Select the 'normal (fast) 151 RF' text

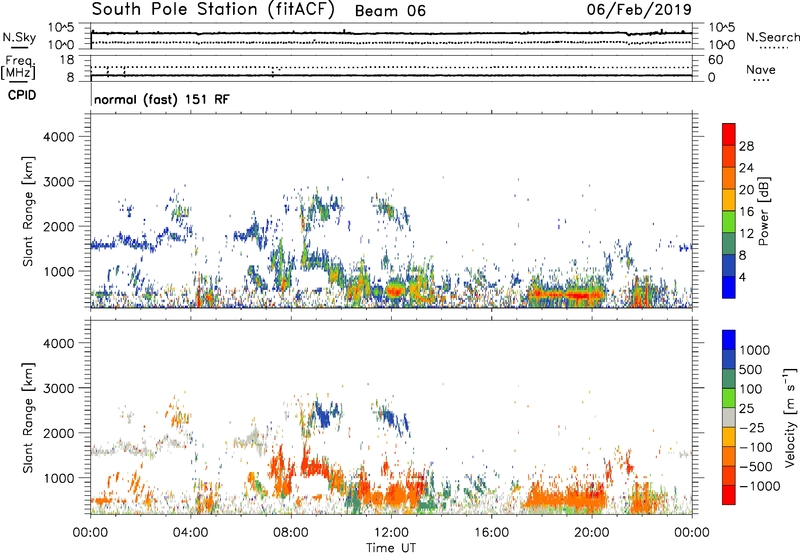click(162, 99)
